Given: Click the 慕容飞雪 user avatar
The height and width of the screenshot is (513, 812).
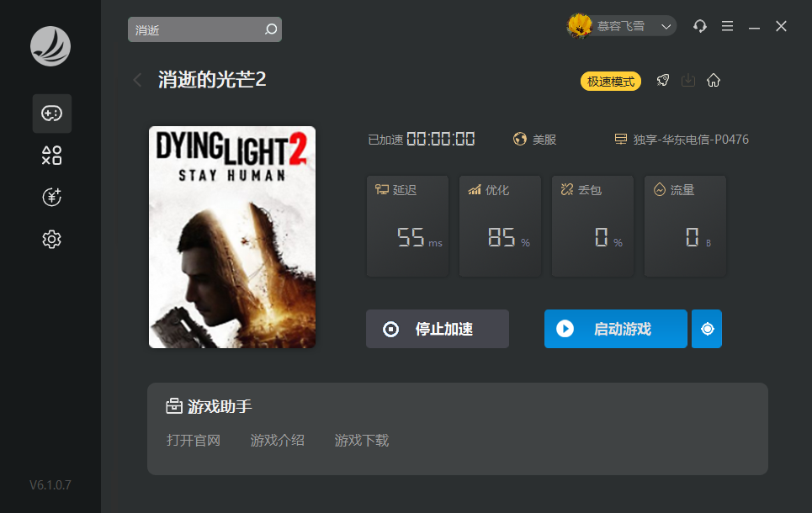Looking at the screenshot, I should click(579, 26).
